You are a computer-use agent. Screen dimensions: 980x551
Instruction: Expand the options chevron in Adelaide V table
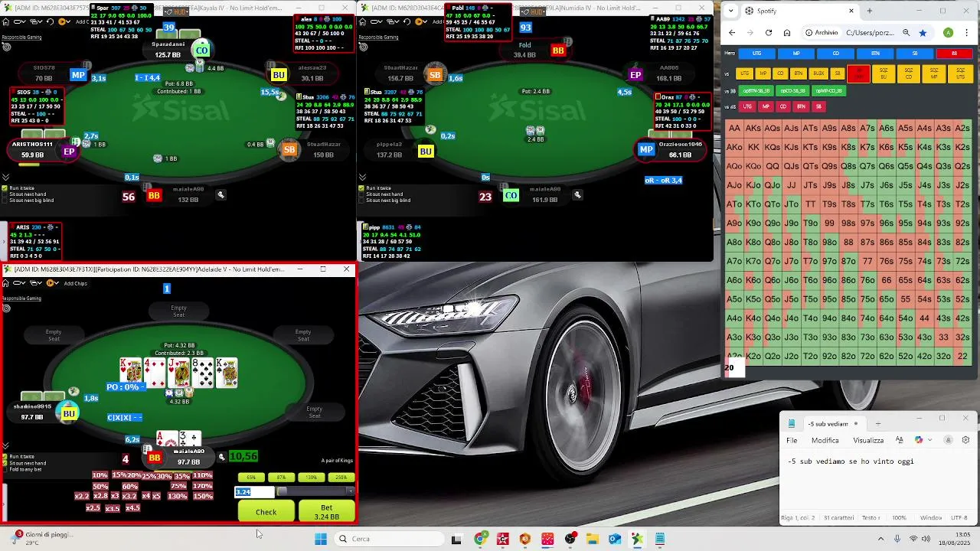click(x=5, y=445)
